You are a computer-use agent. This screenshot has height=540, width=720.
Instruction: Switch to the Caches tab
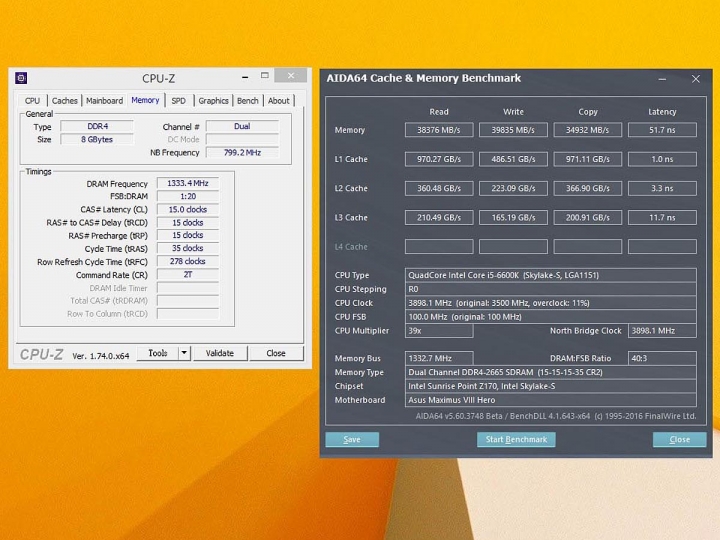[64, 101]
